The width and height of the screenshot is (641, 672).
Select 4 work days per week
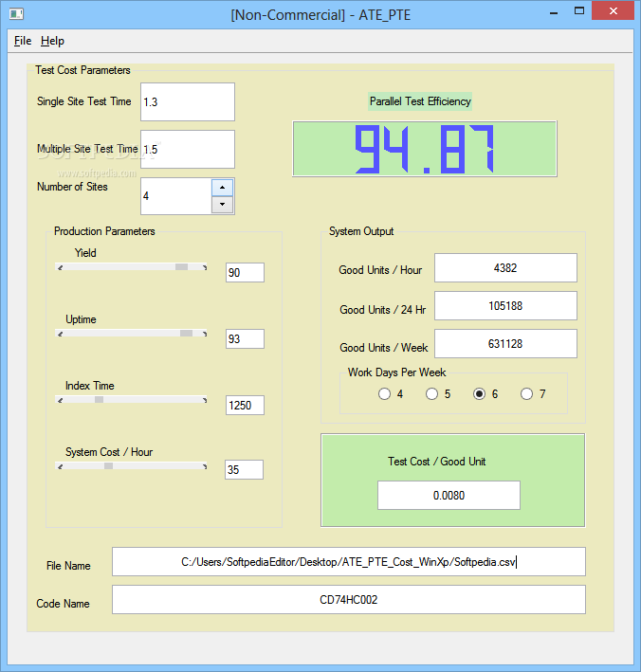coord(385,394)
